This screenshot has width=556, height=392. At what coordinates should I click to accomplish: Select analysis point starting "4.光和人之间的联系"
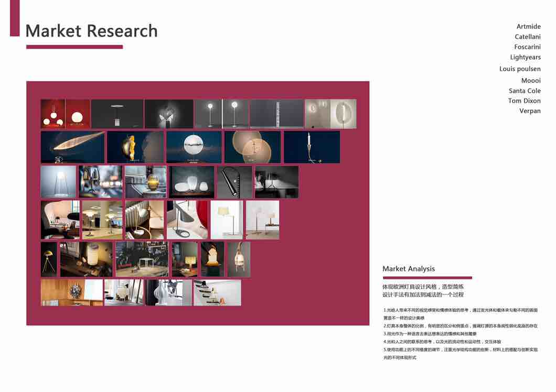point(442,342)
